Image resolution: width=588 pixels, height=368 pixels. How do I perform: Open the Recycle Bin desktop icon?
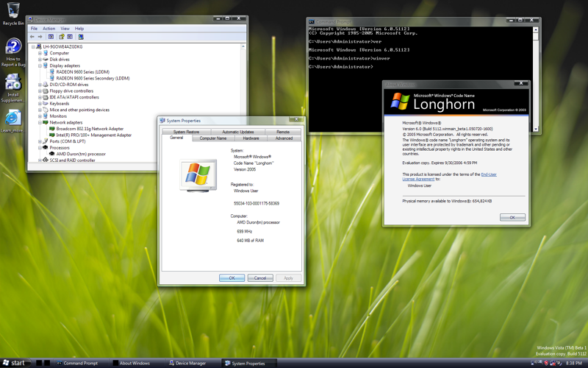pyautogui.click(x=13, y=13)
